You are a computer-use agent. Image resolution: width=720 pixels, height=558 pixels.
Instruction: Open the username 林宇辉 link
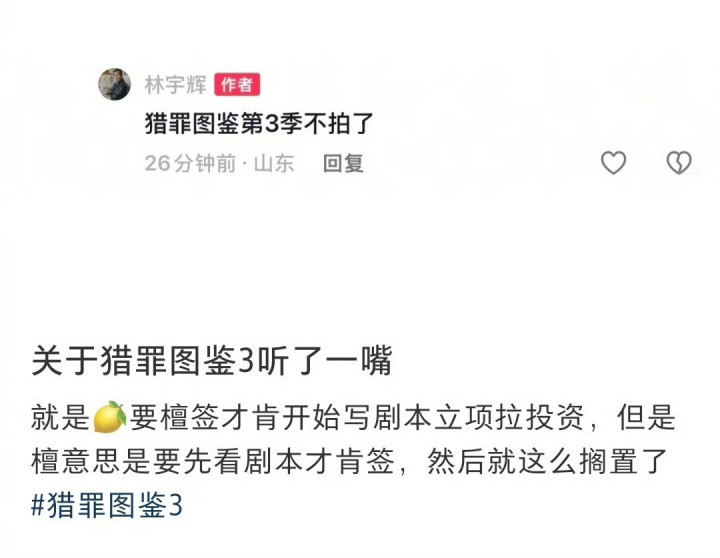click(x=175, y=85)
